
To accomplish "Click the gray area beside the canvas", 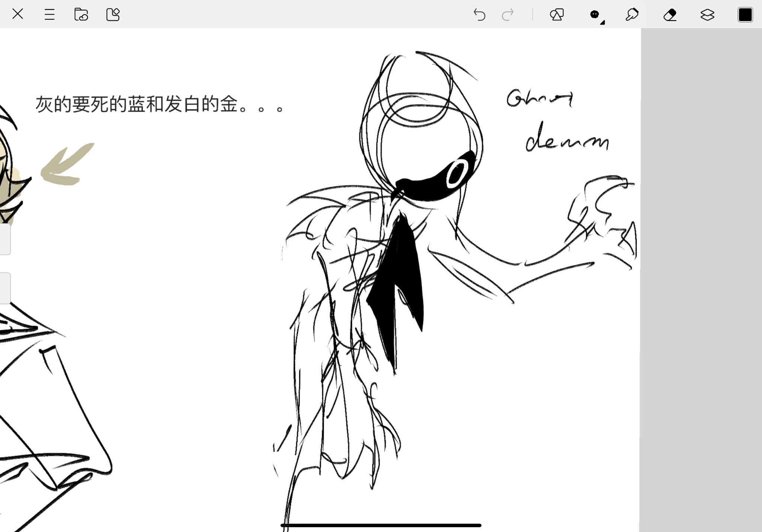I will click(701, 279).
